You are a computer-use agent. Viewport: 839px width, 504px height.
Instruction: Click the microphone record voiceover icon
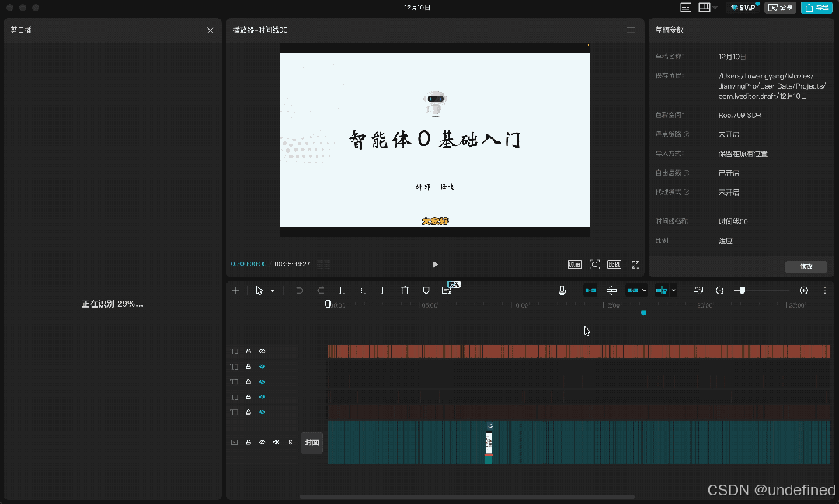pos(562,290)
